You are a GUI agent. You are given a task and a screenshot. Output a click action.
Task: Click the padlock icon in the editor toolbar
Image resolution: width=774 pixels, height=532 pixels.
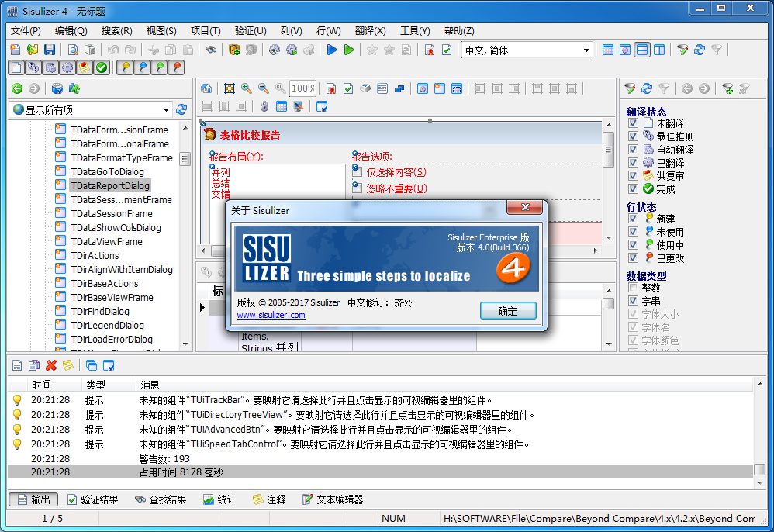pos(264,106)
